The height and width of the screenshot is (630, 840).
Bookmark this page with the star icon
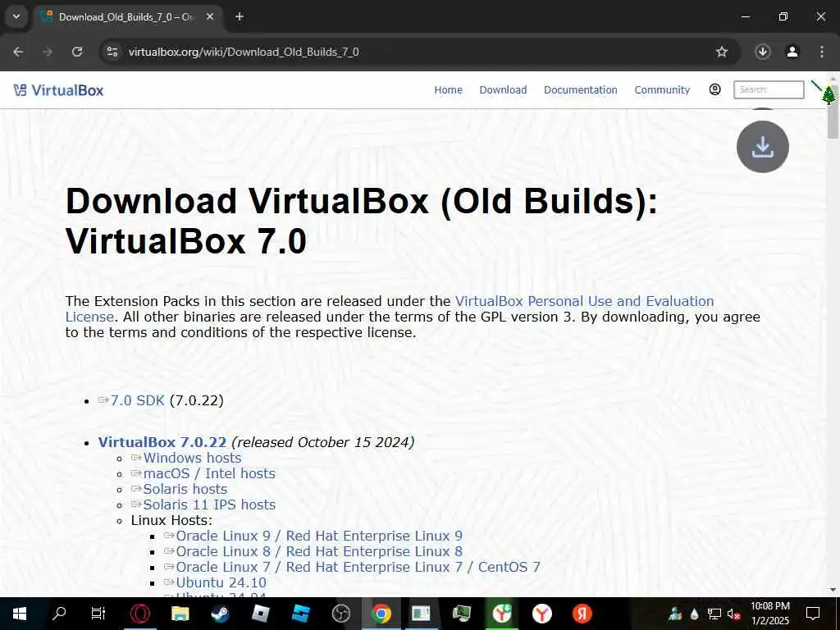(722, 52)
